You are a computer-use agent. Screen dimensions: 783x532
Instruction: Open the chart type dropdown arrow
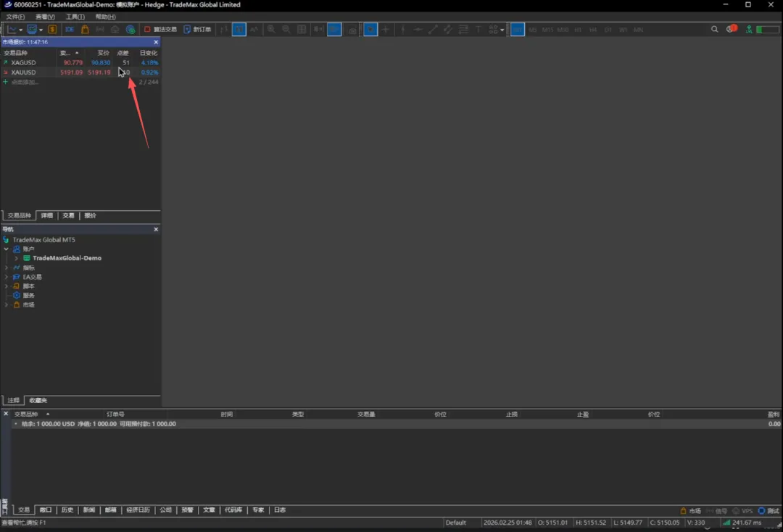pyautogui.click(x=21, y=30)
